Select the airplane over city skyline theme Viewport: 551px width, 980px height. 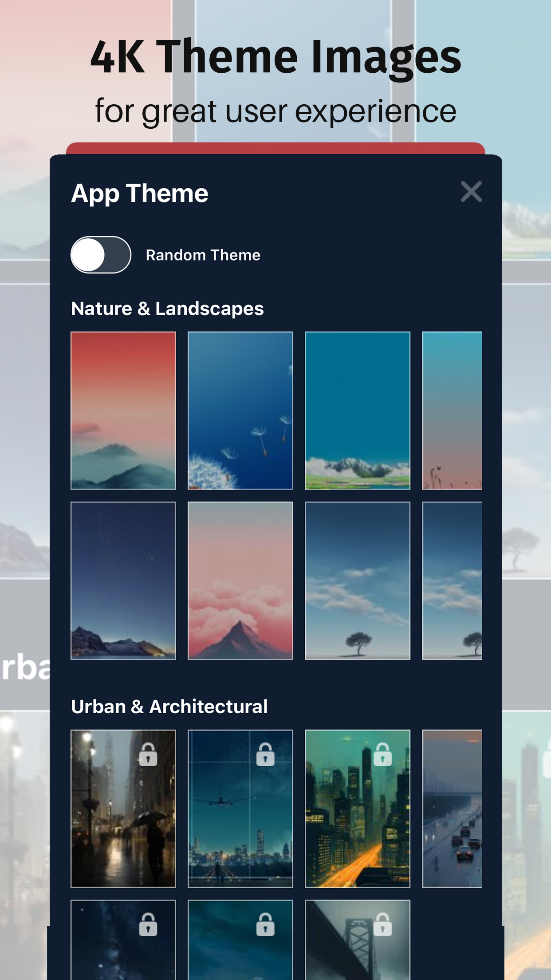point(240,809)
